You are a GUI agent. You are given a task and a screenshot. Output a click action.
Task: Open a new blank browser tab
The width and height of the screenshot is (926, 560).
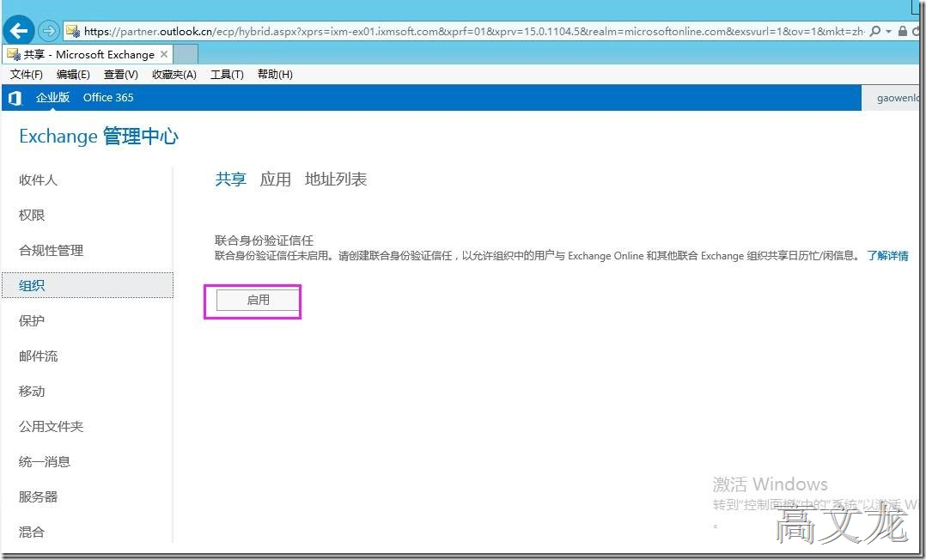pos(186,54)
